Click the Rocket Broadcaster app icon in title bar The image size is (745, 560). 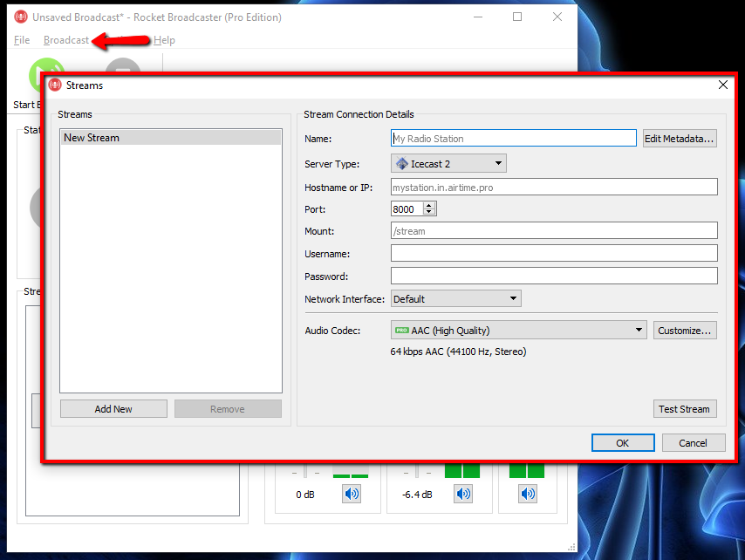(x=21, y=17)
